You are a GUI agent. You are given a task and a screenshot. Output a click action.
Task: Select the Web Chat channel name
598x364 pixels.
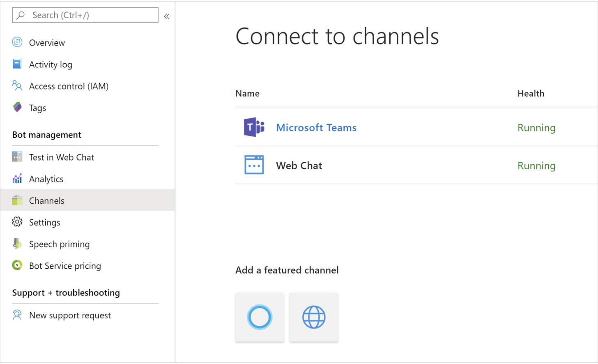click(x=299, y=166)
